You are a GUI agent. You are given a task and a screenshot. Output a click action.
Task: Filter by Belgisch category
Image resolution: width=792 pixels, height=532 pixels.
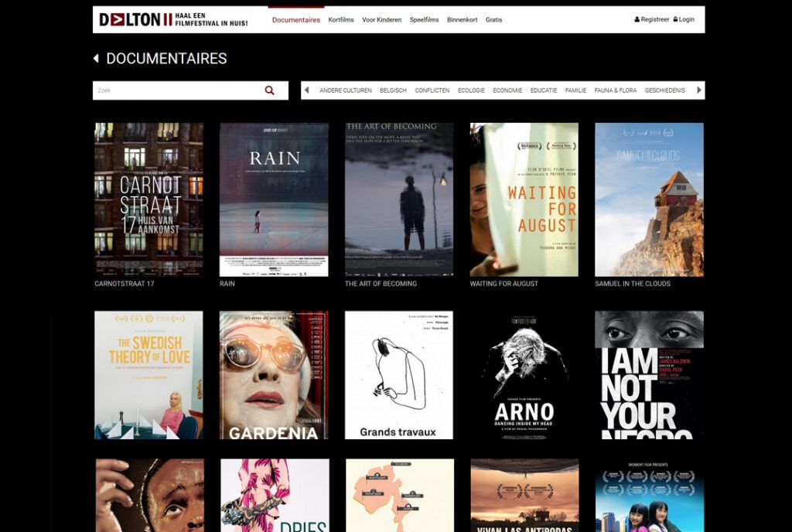pos(393,90)
